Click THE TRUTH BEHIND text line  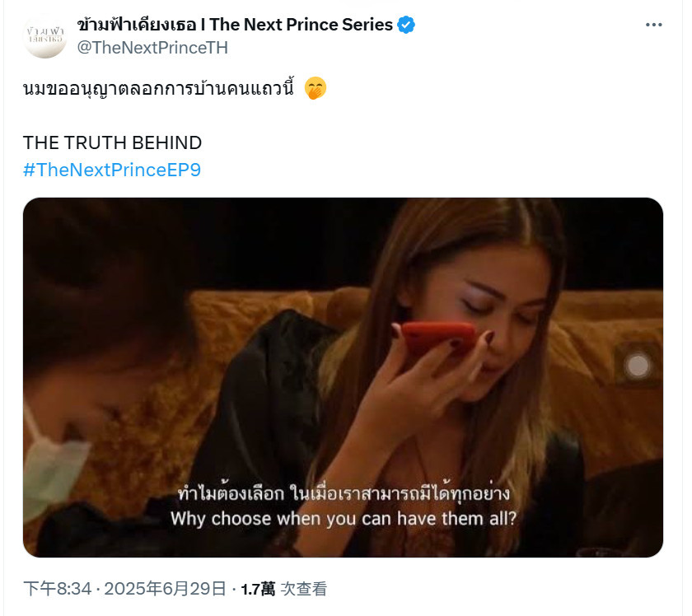(x=112, y=142)
